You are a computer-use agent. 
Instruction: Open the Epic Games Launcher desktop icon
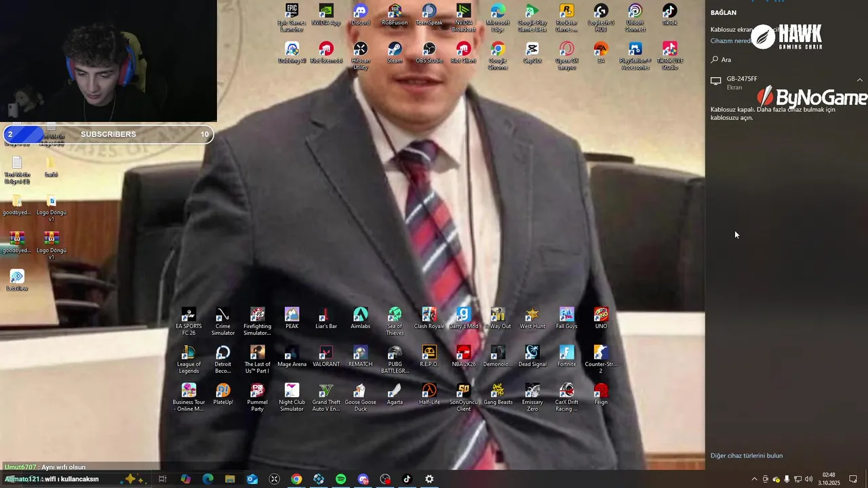click(292, 18)
